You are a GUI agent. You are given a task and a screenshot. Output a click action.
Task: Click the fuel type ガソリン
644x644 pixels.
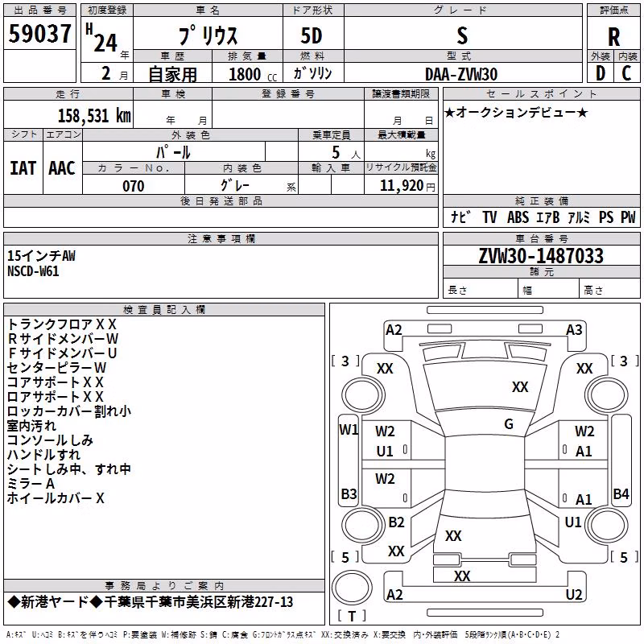click(312, 73)
